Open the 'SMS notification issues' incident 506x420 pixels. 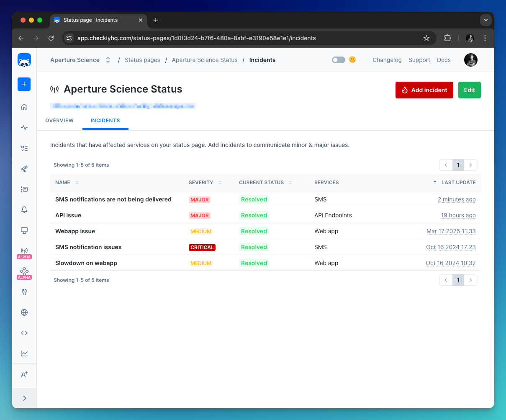88,247
